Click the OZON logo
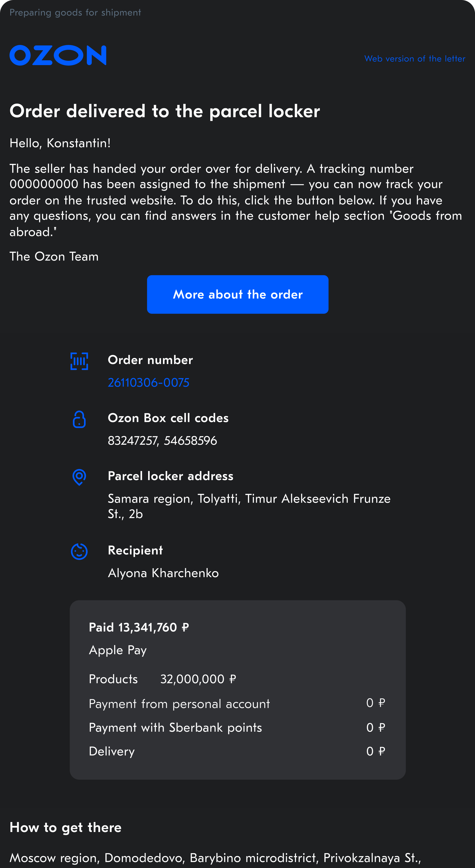475x868 pixels. tap(58, 55)
